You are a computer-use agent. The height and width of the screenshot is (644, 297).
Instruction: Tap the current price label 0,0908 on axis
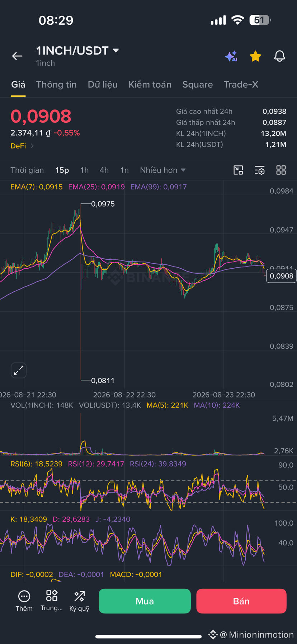click(x=281, y=276)
